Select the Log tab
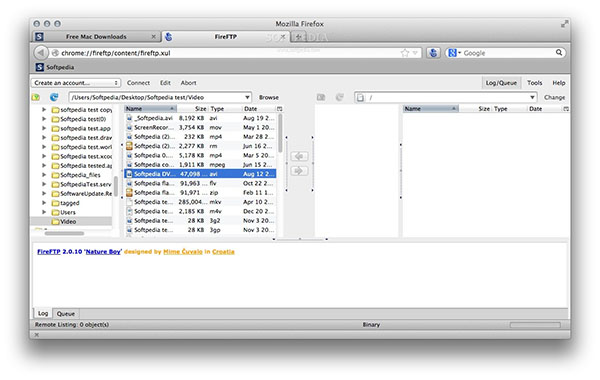 click(x=43, y=313)
